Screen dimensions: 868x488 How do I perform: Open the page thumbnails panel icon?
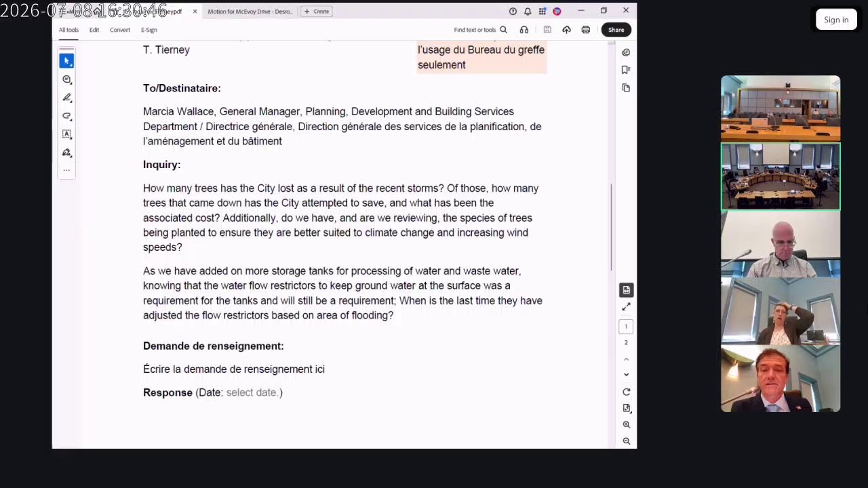[626, 87]
